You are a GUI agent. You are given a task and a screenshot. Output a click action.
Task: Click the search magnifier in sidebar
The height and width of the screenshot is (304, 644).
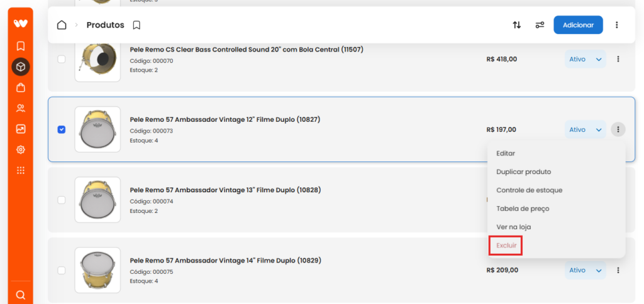pyautogui.click(x=21, y=295)
